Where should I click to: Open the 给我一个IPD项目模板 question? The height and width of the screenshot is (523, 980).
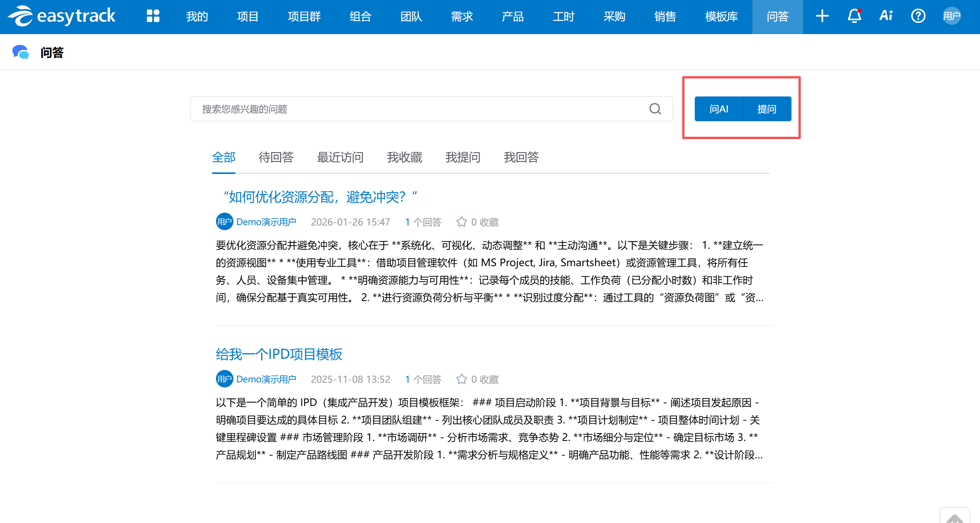(x=279, y=354)
